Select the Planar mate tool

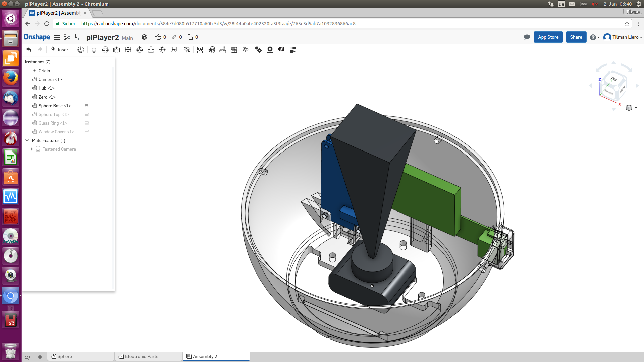coord(128,50)
